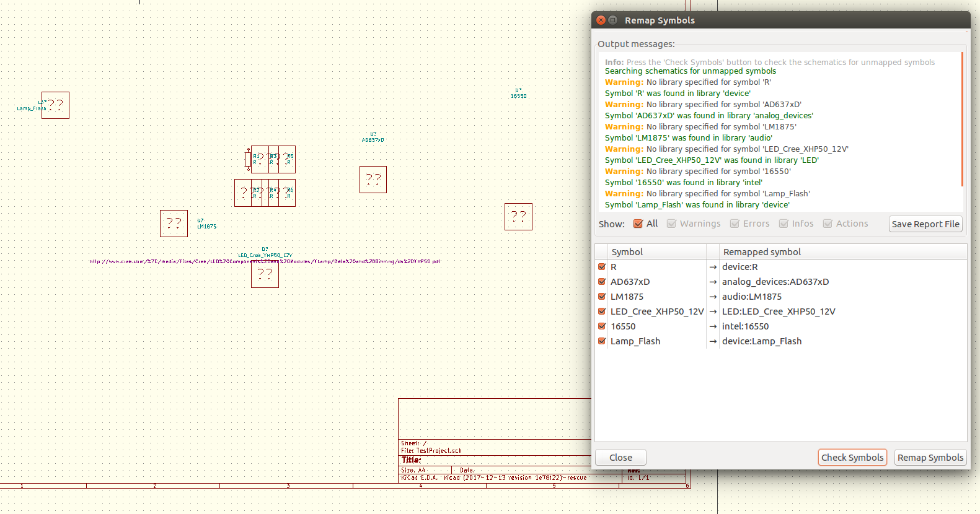The height and width of the screenshot is (514, 980).
Task: Toggle the Errors filter checkbox
Action: pos(735,224)
